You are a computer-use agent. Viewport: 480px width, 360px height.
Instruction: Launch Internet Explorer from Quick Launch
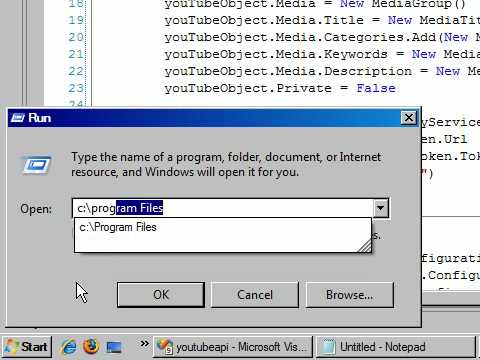(x=69, y=347)
